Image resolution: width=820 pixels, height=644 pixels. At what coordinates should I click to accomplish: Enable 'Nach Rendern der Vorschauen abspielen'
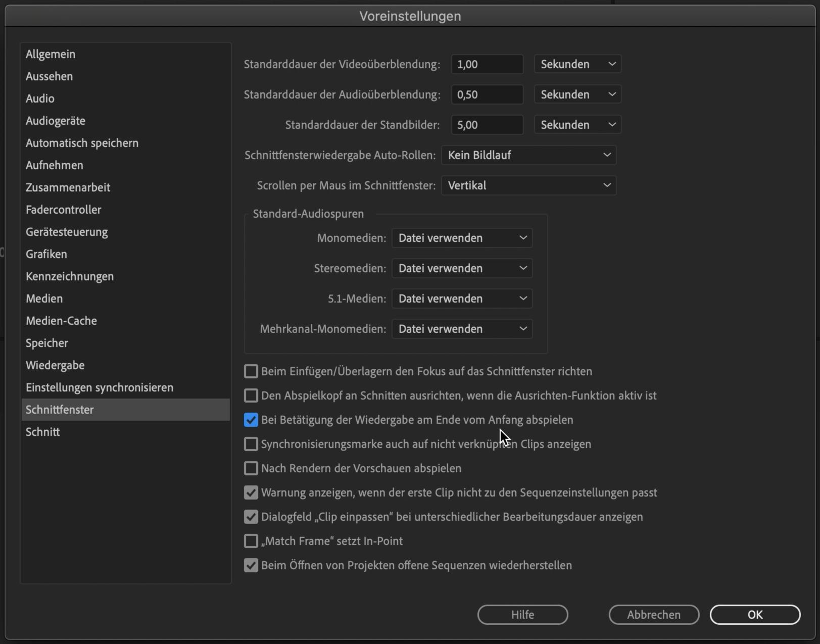[x=251, y=468]
